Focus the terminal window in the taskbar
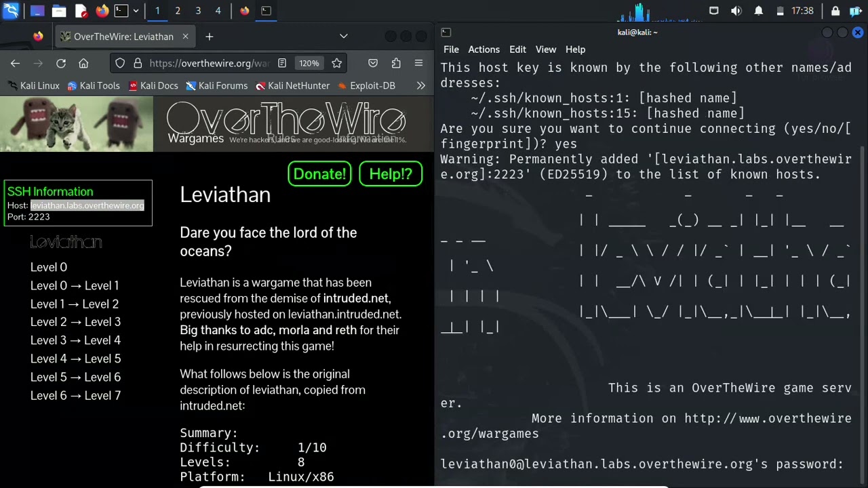The width and height of the screenshot is (868, 488). click(266, 11)
